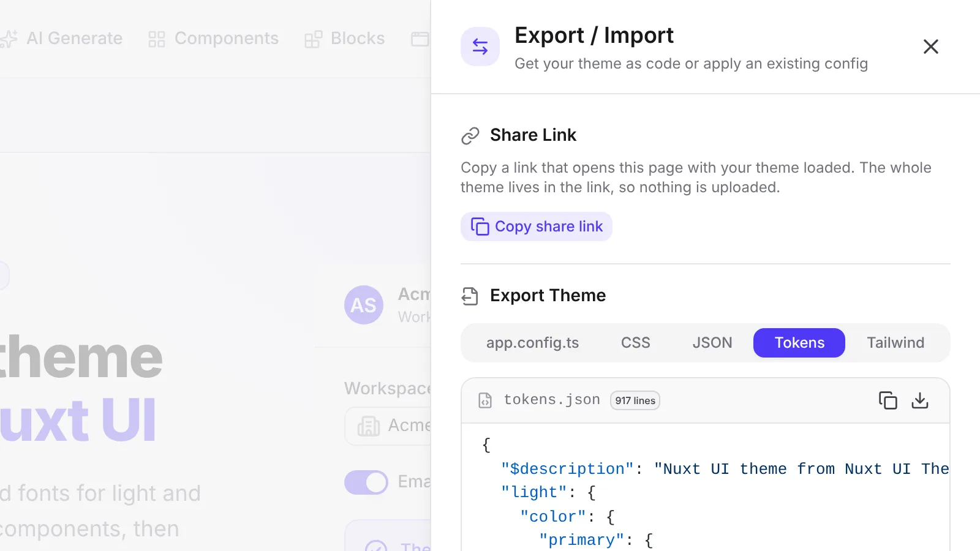Screen dimensions: 980x551
Task: Open Components in the top navigation
Action: (x=214, y=39)
